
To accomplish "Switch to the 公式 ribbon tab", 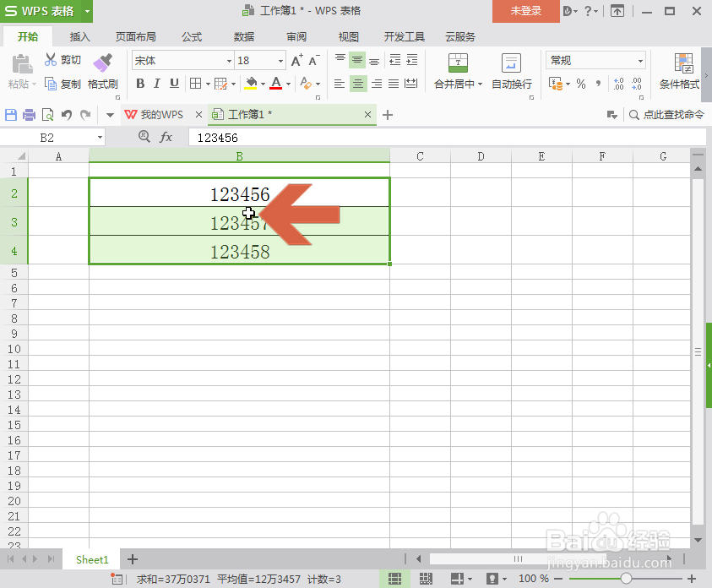I will coord(192,36).
